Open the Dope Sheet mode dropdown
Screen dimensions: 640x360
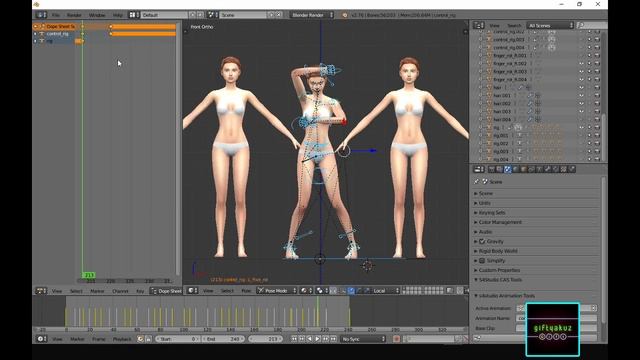point(166,291)
